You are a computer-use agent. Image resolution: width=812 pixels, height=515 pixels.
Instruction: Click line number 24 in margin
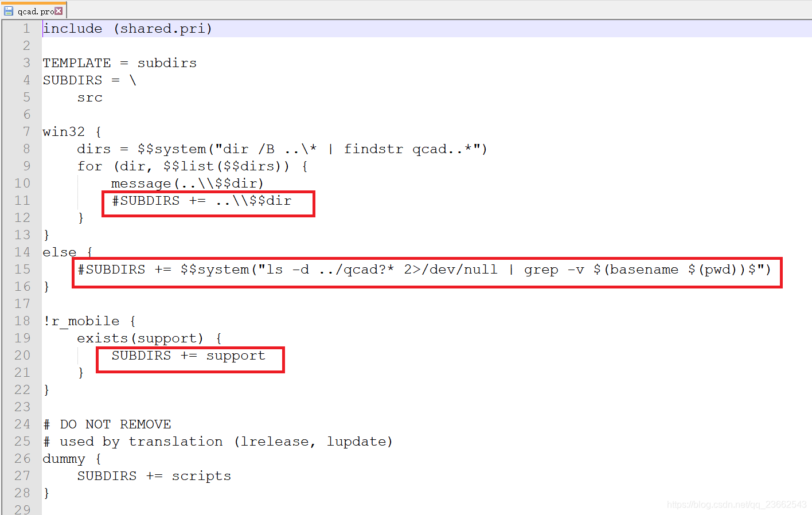(x=22, y=424)
